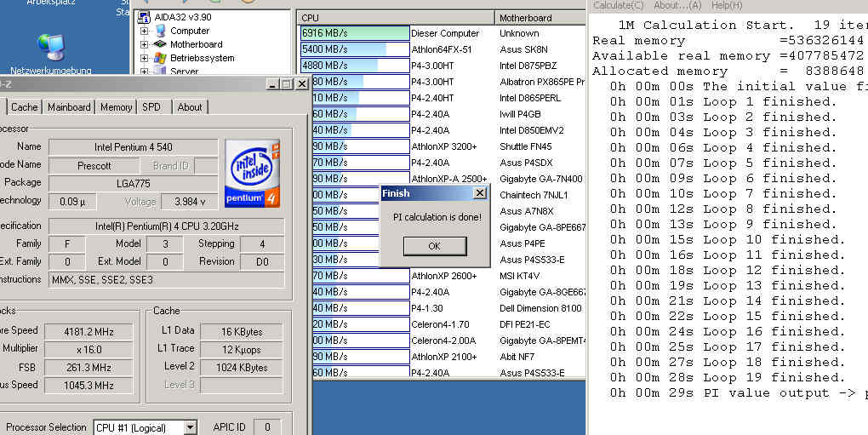
Task: Select the P4-1.30 row
Action: tap(427, 308)
